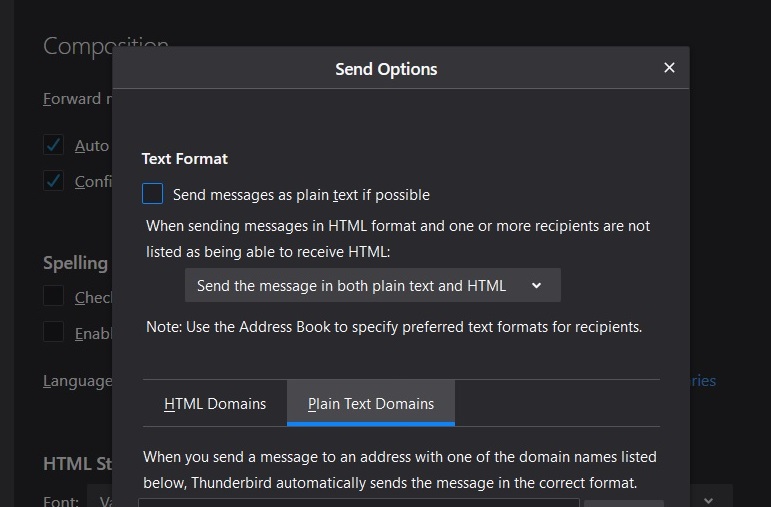Click the Spelling heading behind the dialog
The image size is (771, 507).
75,263
